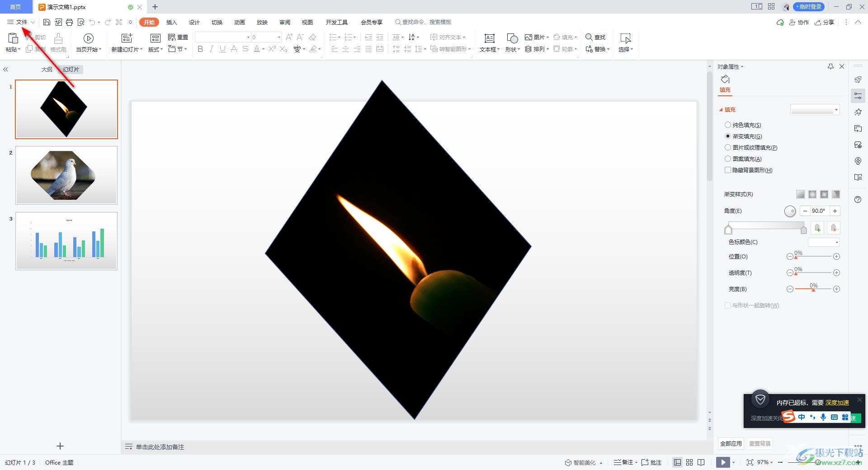This screenshot has height=470, width=868.
Task: Adjust the Brightness slider
Action: (813, 289)
